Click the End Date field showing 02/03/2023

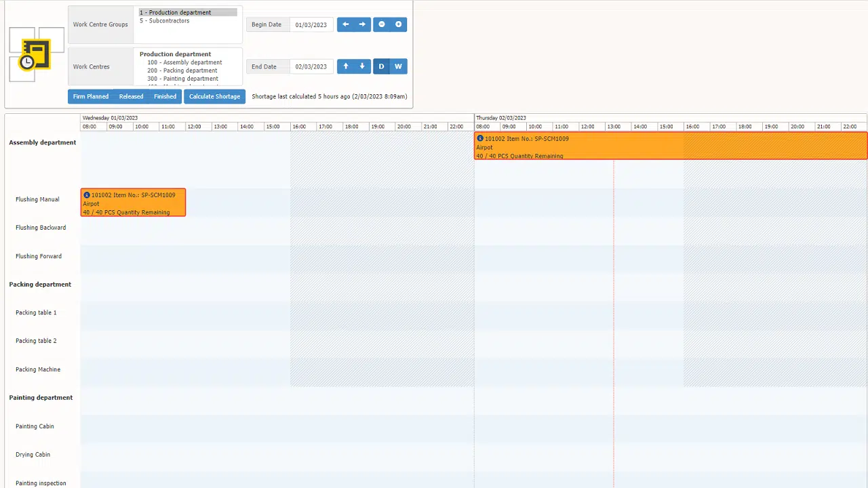pyautogui.click(x=311, y=66)
